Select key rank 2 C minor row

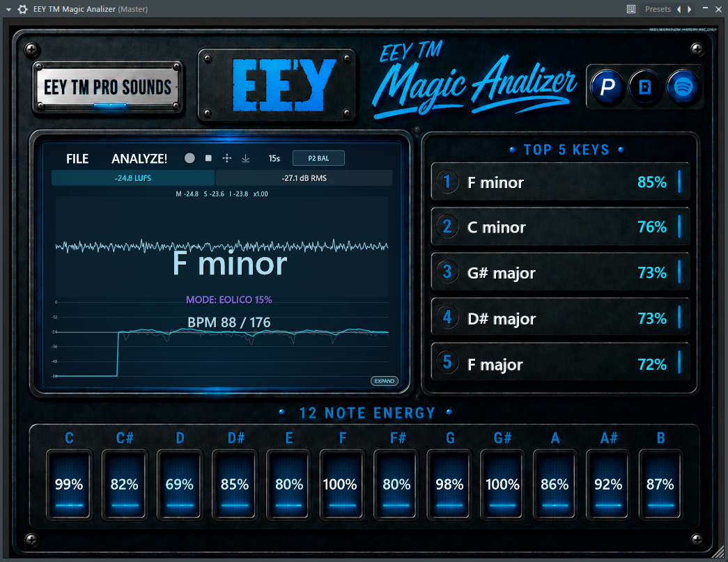click(560, 227)
